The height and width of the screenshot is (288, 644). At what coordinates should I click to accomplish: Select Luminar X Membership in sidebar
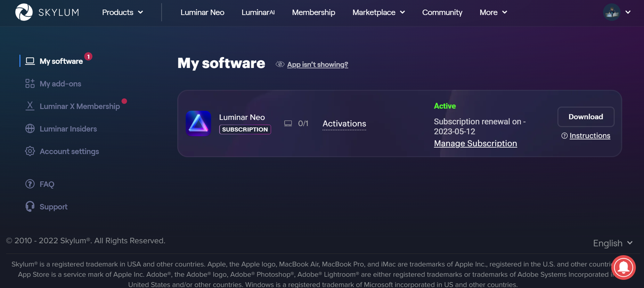pyautogui.click(x=80, y=106)
